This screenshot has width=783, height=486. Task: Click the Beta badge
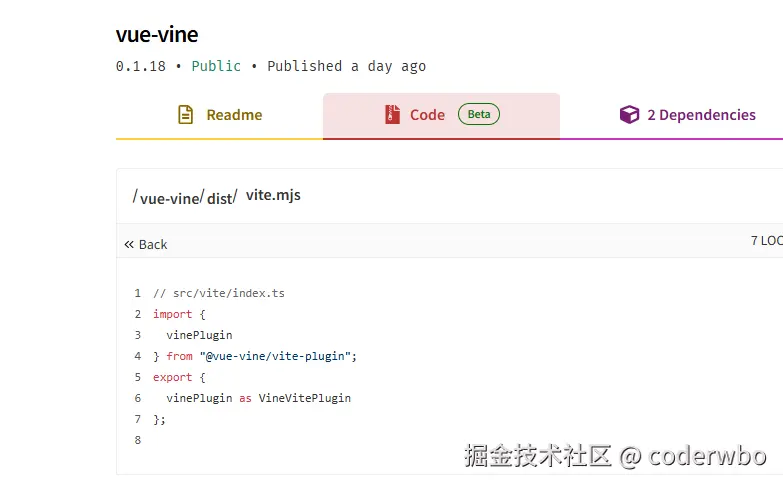[479, 114]
